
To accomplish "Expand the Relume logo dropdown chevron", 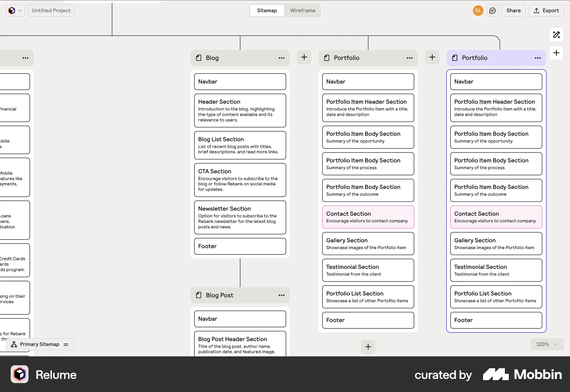I will coord(20,10).
